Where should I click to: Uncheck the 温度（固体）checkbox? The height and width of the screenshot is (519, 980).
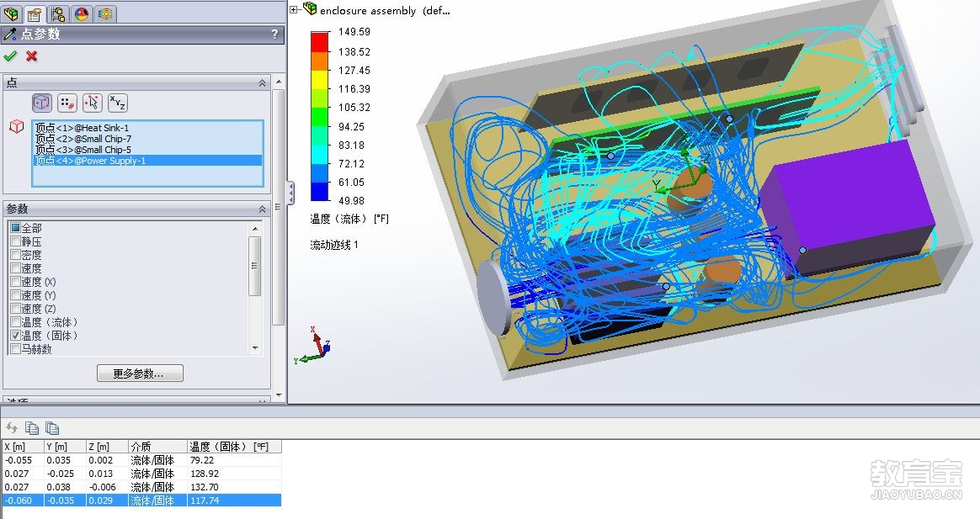click(16, 336)
